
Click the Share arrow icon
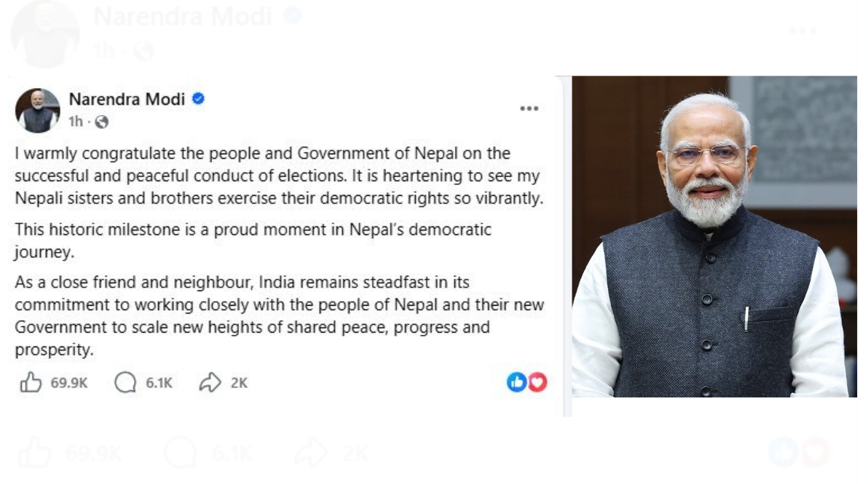point(210,381)
